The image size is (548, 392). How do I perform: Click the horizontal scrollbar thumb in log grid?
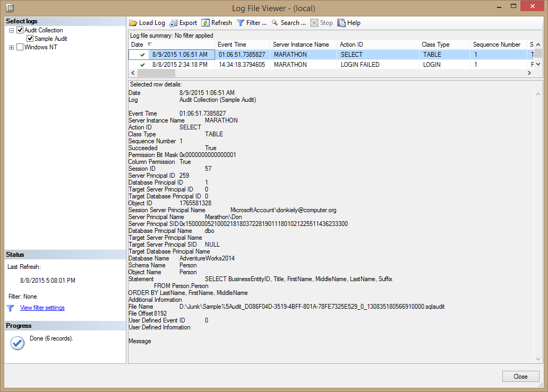coord(156,73)
